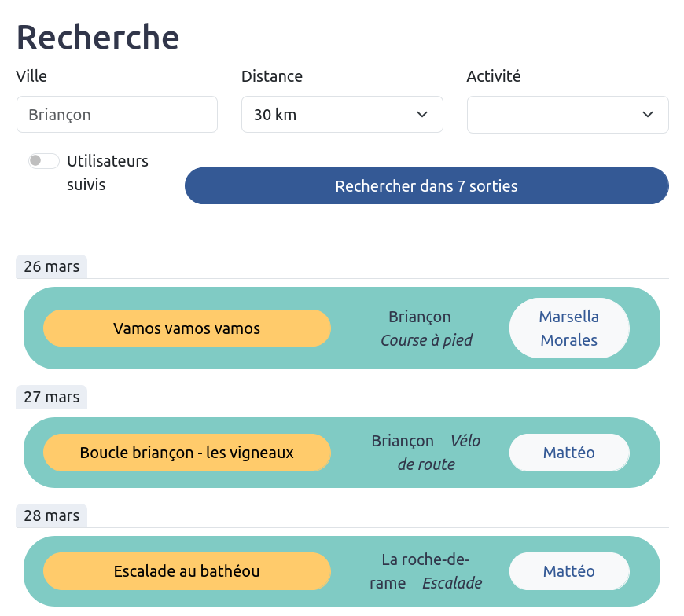Clear the Briançon city field
This screenshot has height=616, width=684.
tap(116, 114)
